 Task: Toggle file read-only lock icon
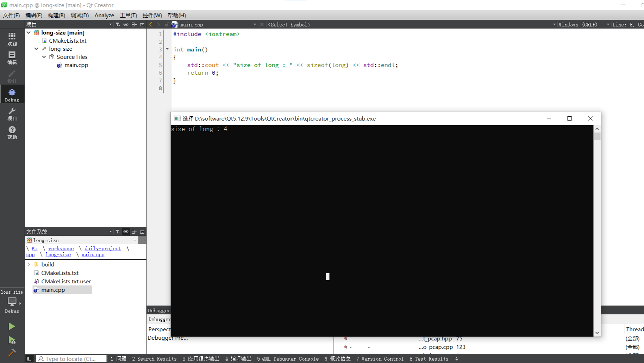pos(167,24)
